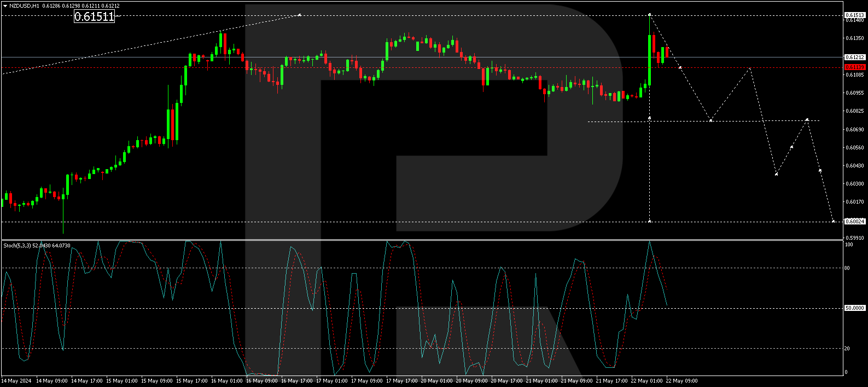Click the 80 level label on stochastic scale
This screenshot has width=868, height=387.
[847, 268]
